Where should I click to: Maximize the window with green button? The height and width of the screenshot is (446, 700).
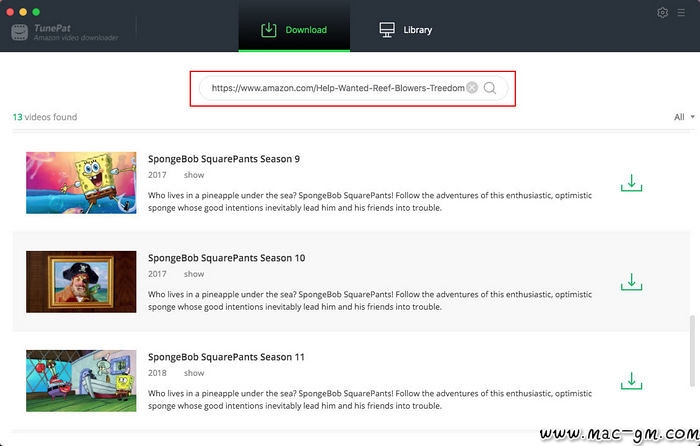[36, 12]
